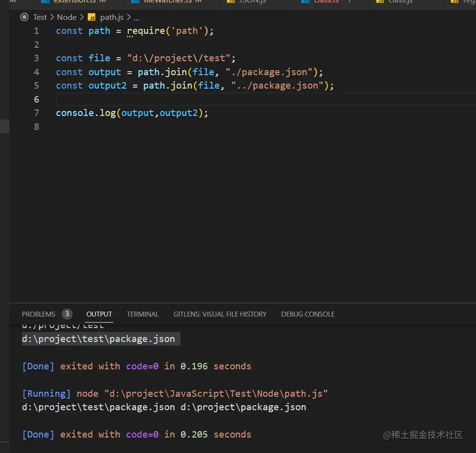Click the circle icon before Test breadcrumb

[24, 17]
